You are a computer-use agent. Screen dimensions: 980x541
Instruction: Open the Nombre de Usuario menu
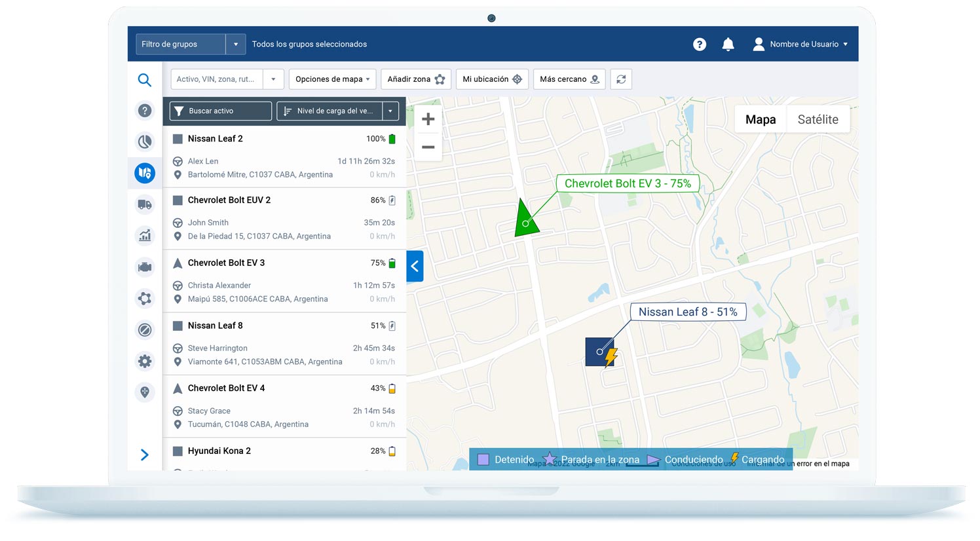pyautogui.click(x=801, y=44)
